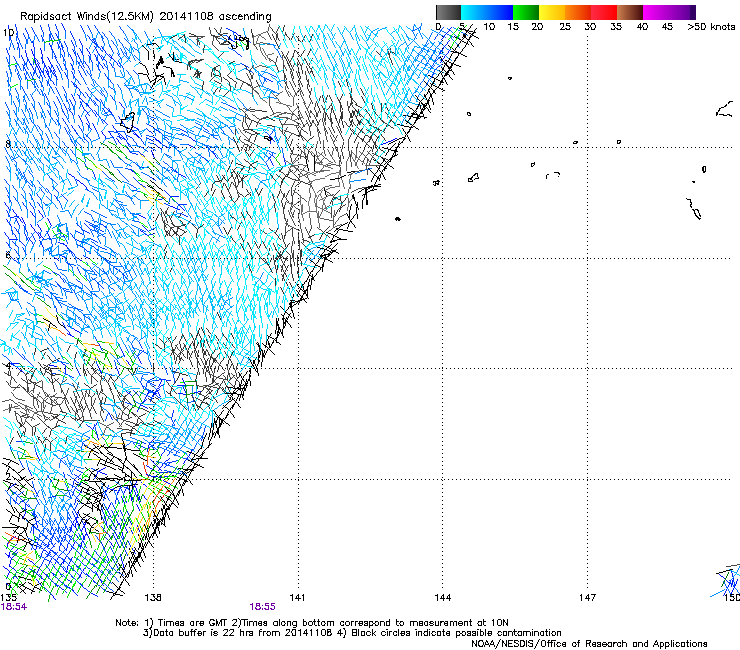Click the purple time label '18:54'
The image size is (740, 650).
coord(14,607)
